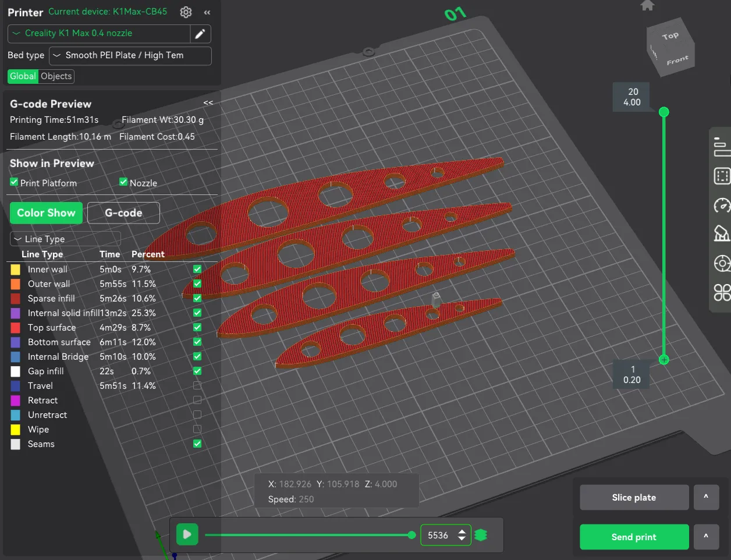This screenshot has width=731, height=560.
Task: Click the home view icon top right
Action: (x=646, y=6)
